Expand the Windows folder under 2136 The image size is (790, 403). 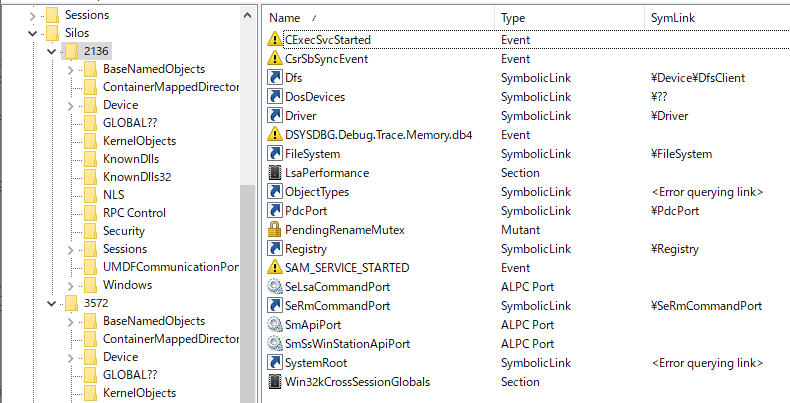69,285
